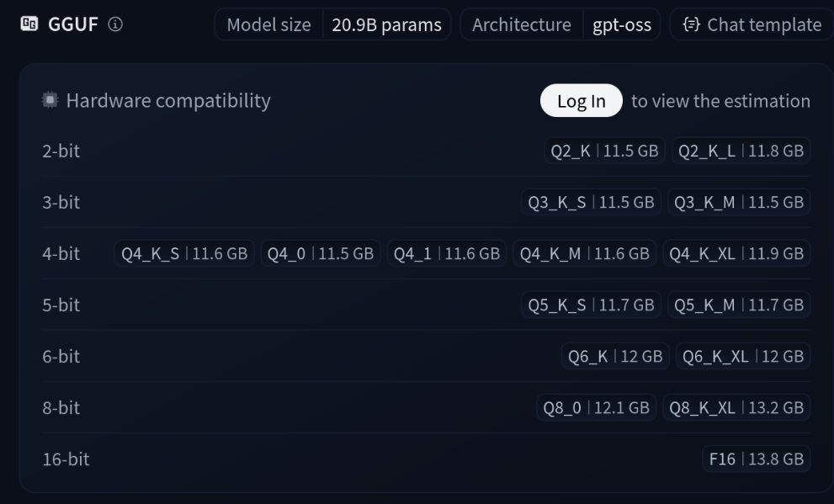
Task: Click the Hardware compatibility chip icon
Action: pos(50,101)
